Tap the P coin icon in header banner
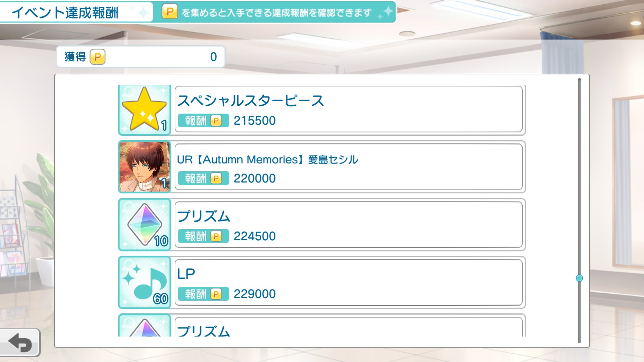The image size is (644, 362). pyautogui.click(x=170, y=12)
